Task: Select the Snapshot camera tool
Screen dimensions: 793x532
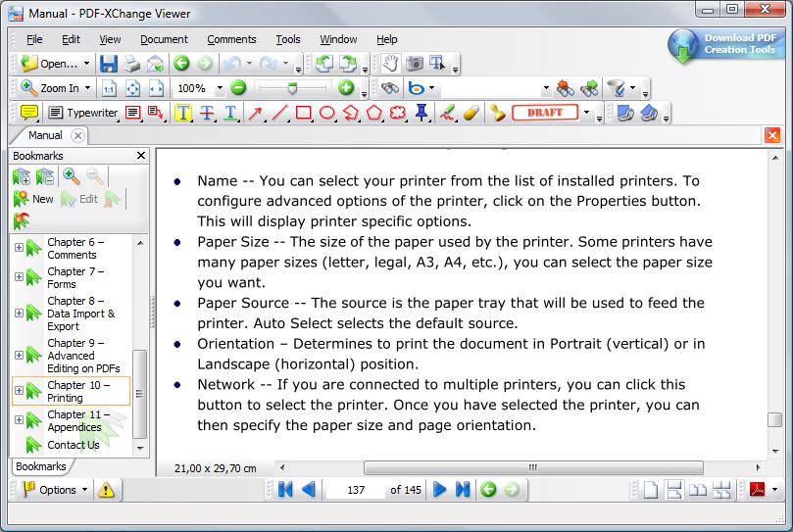Action: tap(415, 64)
